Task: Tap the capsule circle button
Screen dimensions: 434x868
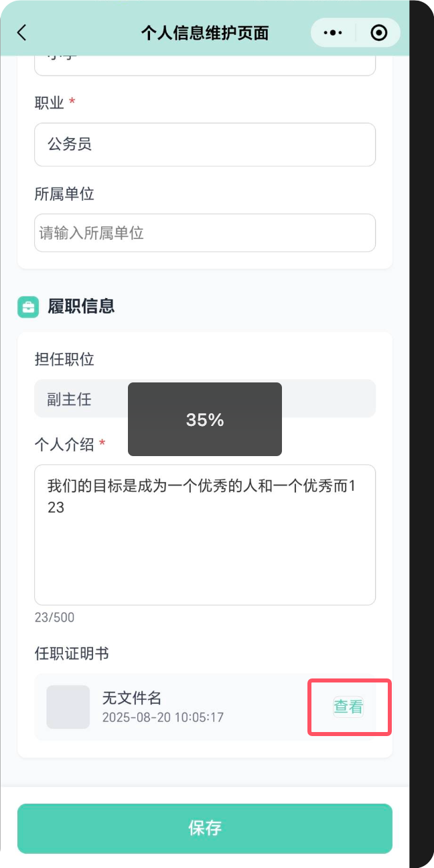Action: pos(377,32)
